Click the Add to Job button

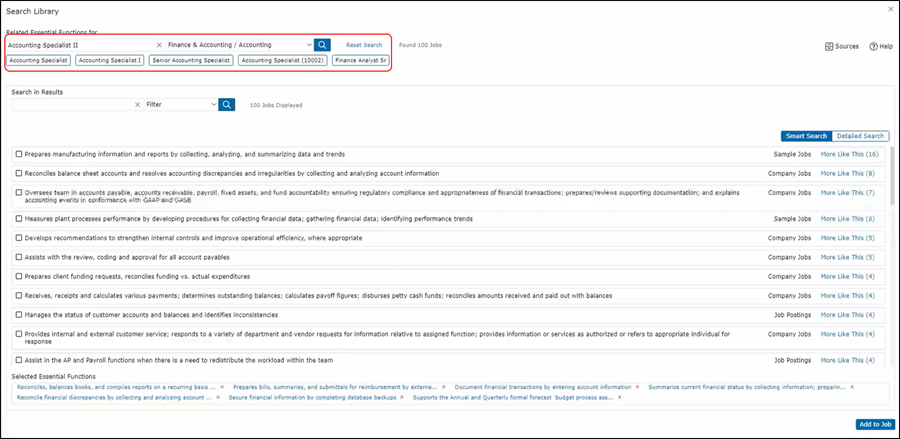874,424
